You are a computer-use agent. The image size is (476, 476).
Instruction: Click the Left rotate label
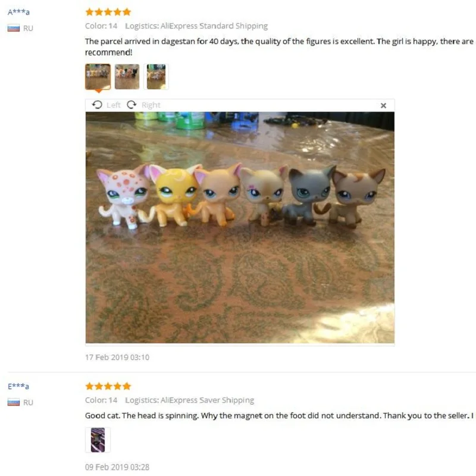[x=114, y=105]
